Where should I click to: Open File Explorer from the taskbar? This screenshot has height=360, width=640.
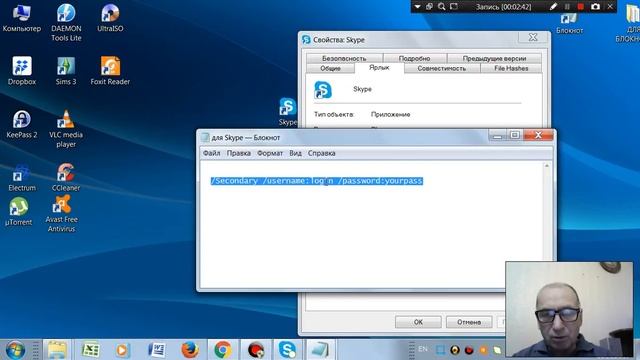tap(57, 350)
